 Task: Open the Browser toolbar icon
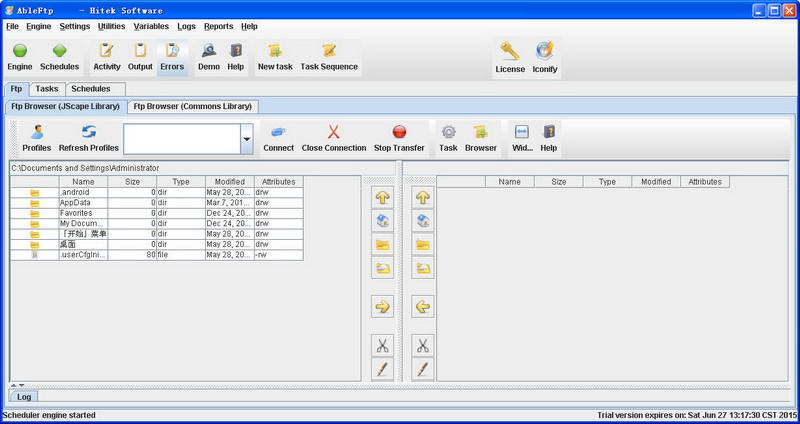point(481,132)
